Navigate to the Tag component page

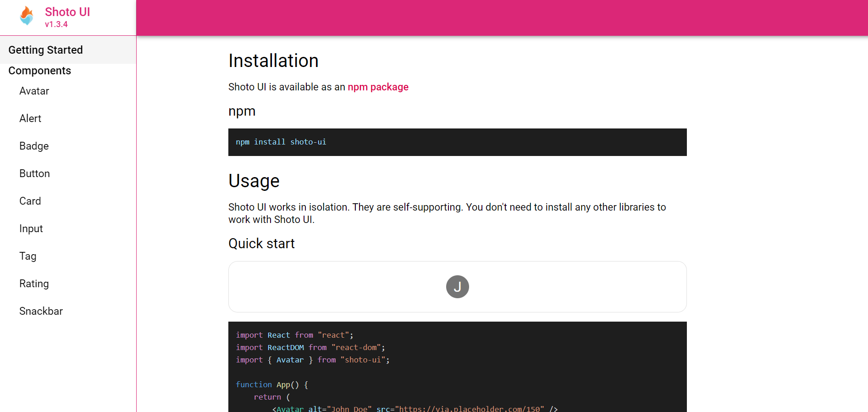coord(28,256)
